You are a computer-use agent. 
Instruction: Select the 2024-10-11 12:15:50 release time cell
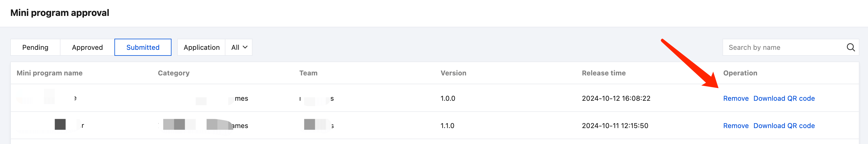pyautogui.click(x=615, y=126)
